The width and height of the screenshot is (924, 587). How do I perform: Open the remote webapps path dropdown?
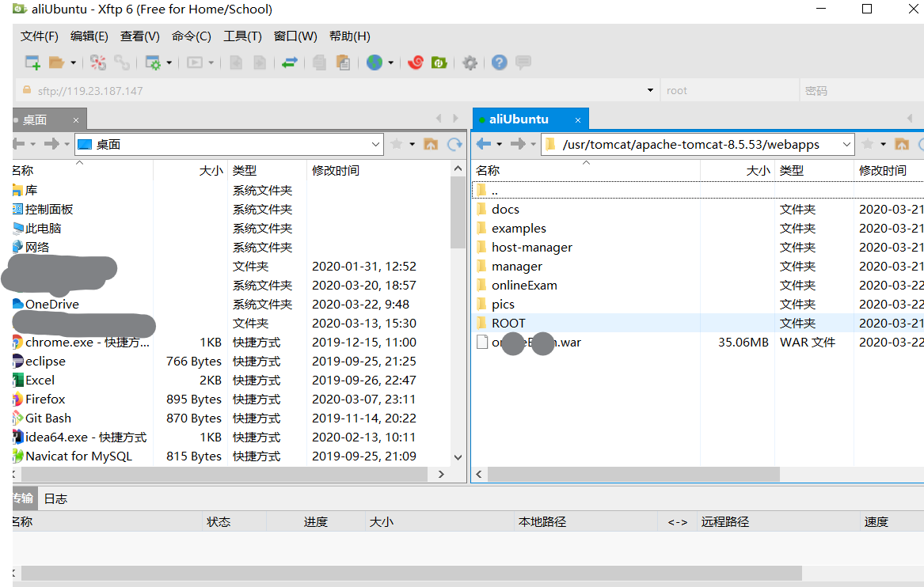[847, 145]
